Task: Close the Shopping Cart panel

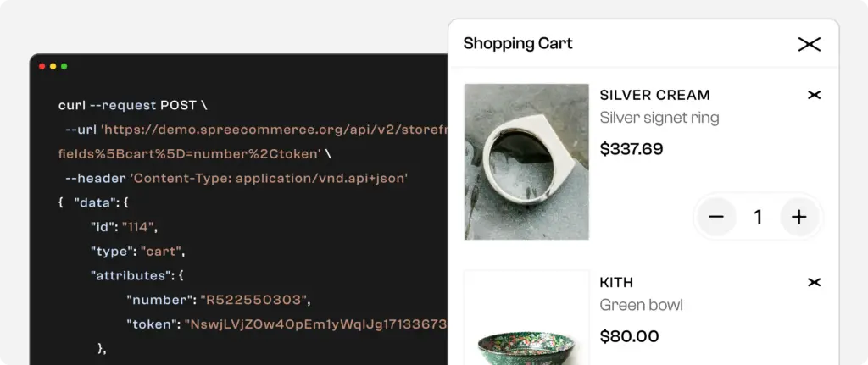Action: [x=810, y=44]
